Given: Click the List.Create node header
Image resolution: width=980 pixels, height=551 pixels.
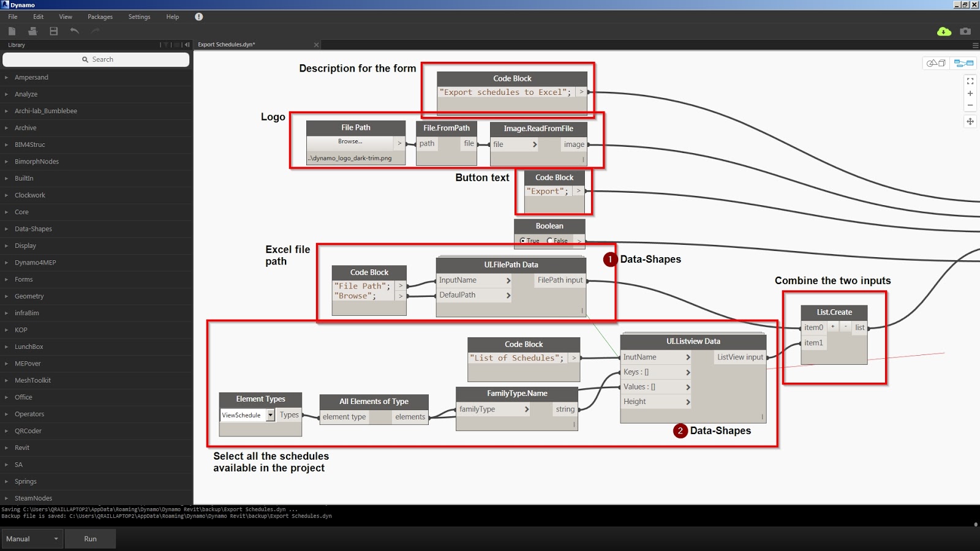Looking at the screenshot, I should 834,312.
